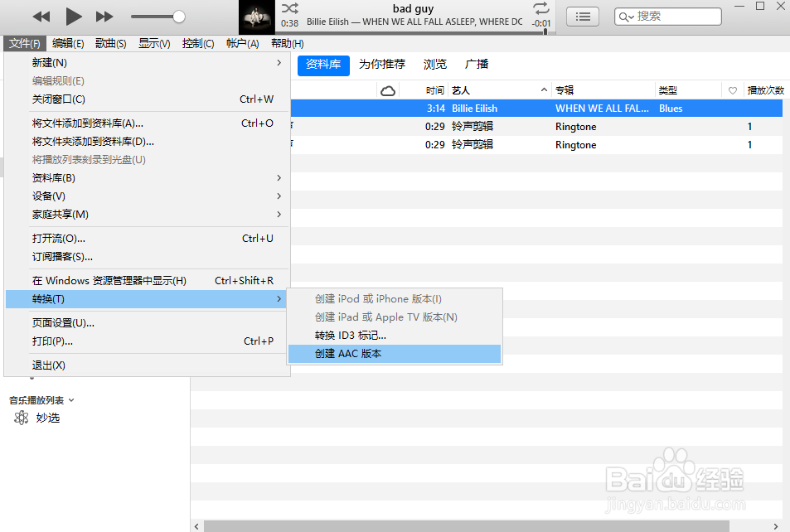Choose 将文件夹添加到资料库(D)...

point(147,142)
